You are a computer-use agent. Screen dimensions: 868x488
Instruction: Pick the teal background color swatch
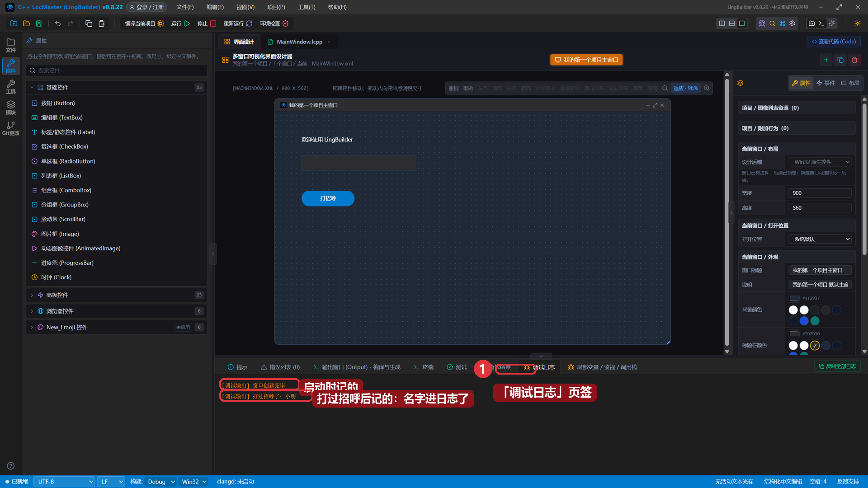coord(815,321)
